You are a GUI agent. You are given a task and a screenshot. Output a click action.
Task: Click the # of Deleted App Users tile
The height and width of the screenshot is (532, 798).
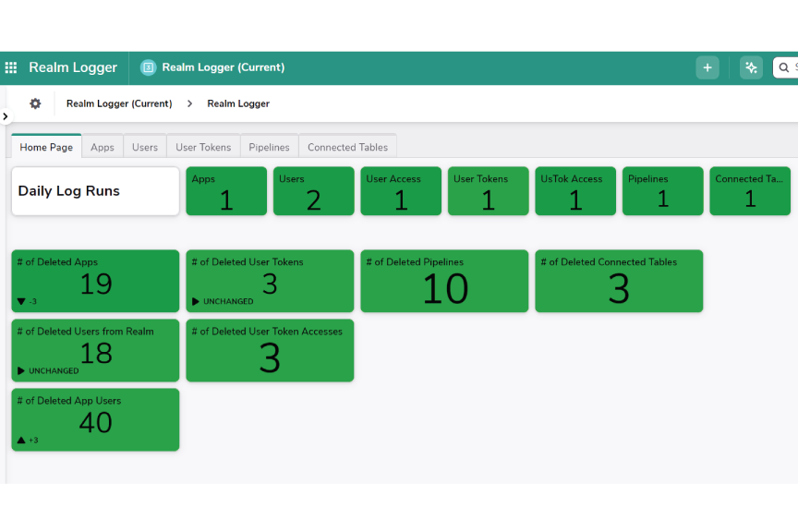pyautogui.click(x=94, y=419)
